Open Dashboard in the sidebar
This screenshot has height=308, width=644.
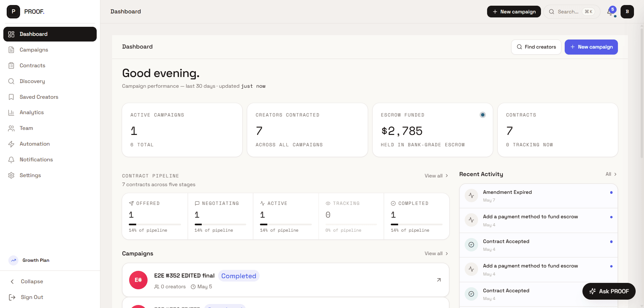(50, 34)
